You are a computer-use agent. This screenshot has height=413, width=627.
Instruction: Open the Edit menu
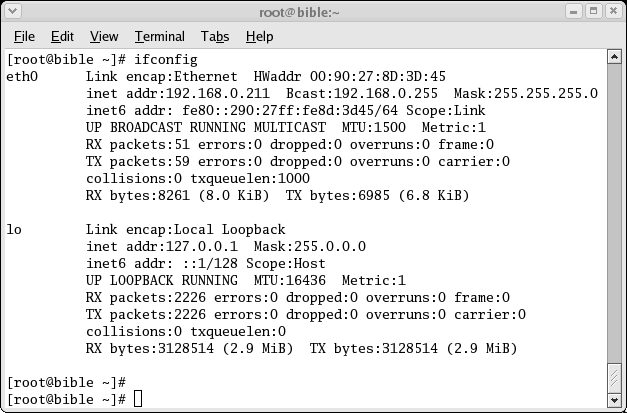(62, 36)
